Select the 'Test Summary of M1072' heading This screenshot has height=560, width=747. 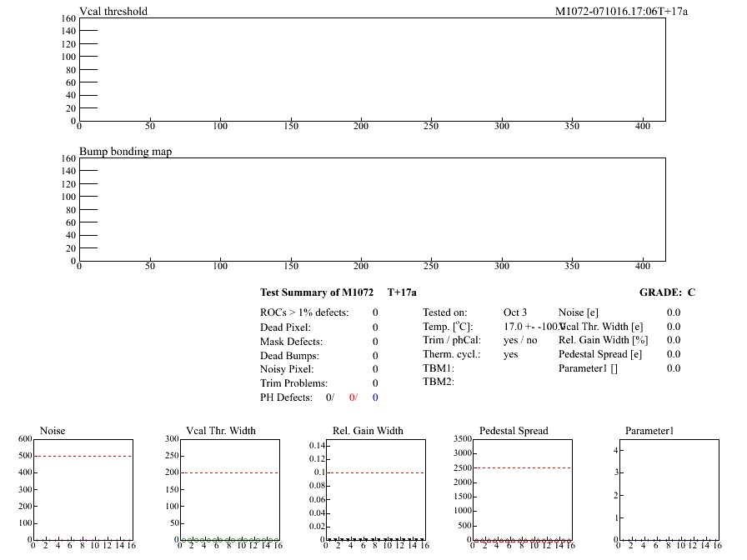coord(317,292)
